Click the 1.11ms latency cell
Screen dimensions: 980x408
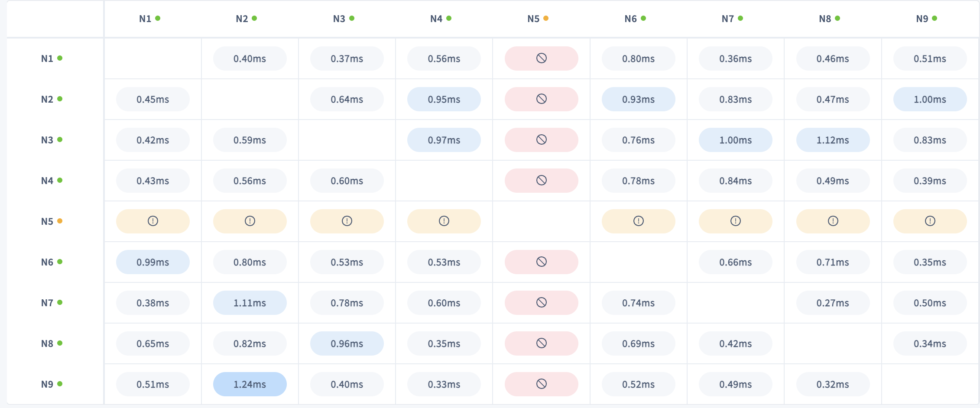pos(250,303)
